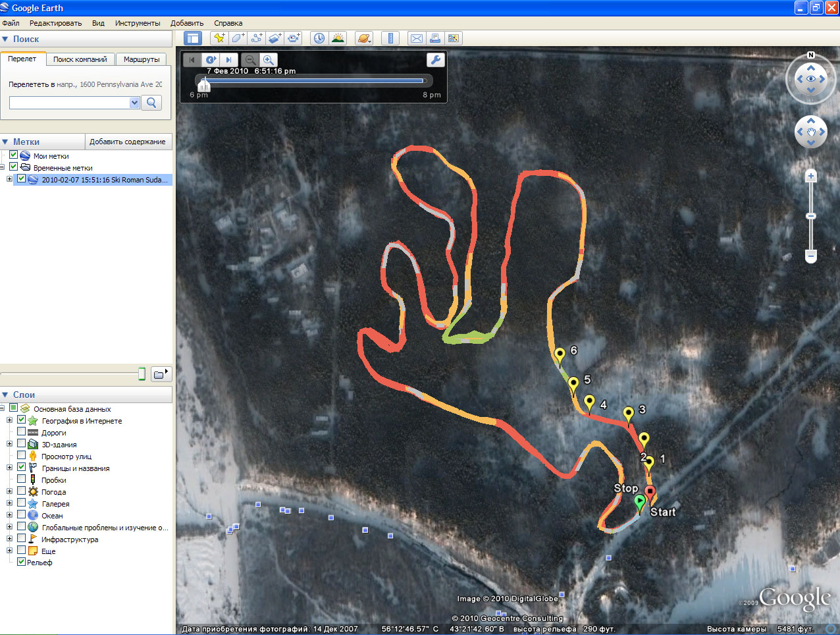This screenshot has height=635, width=840.
Task: Click the search magnifier button
Action: coord(151,103)
